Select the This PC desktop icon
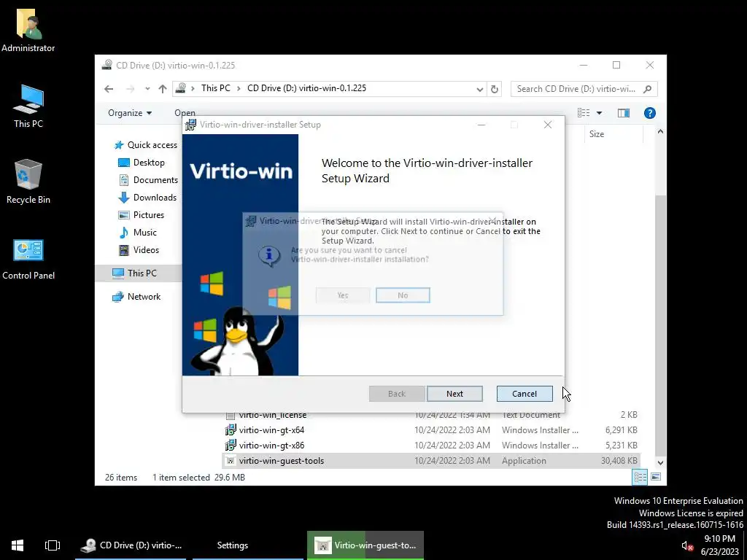747x560 pixels. [x=28, y=106]
